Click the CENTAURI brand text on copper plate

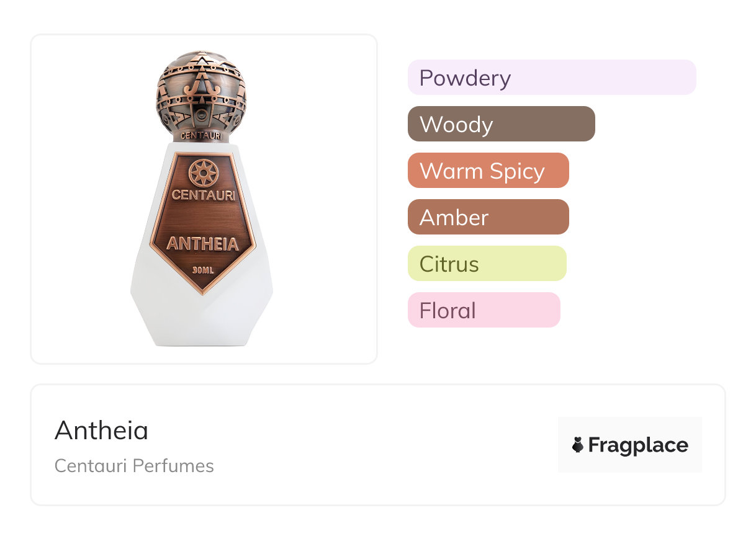tap(202, 195)
